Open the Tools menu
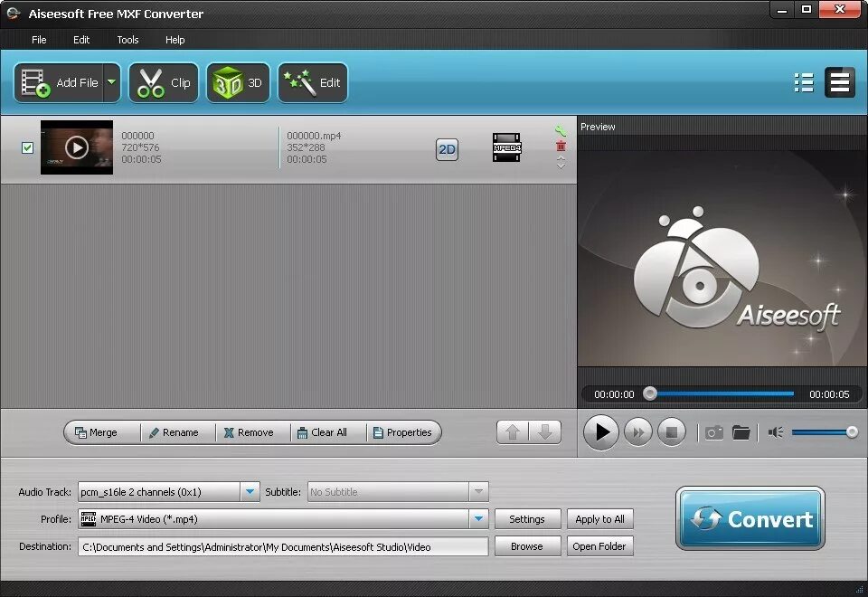868x597 pixels. 127,40
